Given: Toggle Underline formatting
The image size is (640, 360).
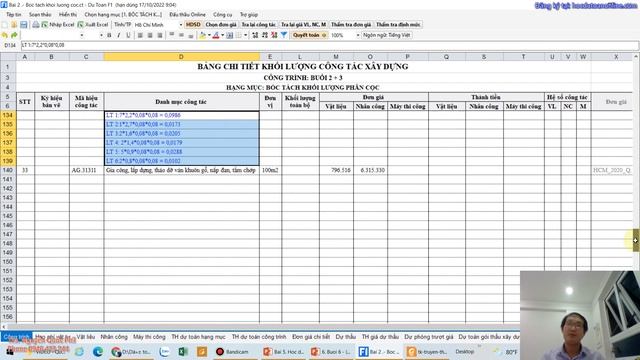Looking at the screenshot, I should coord(128,36).
